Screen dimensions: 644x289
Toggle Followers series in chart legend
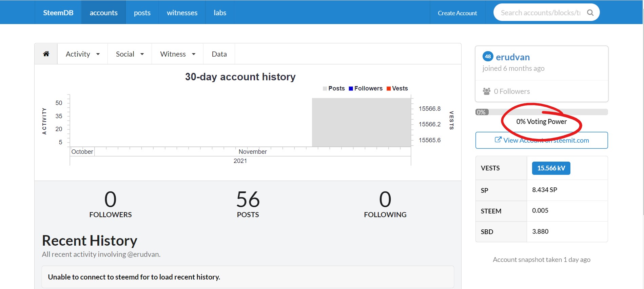click(x=366, y=88)
